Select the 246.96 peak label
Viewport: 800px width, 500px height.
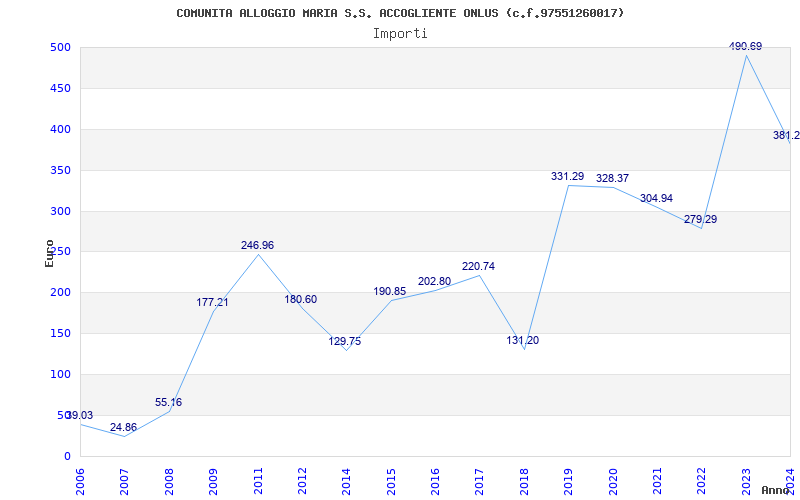[258, 245]
